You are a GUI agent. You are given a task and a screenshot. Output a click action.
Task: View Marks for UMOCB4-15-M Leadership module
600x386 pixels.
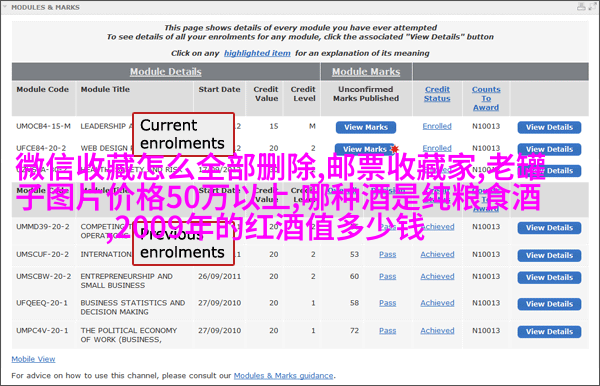coord(366,127)
